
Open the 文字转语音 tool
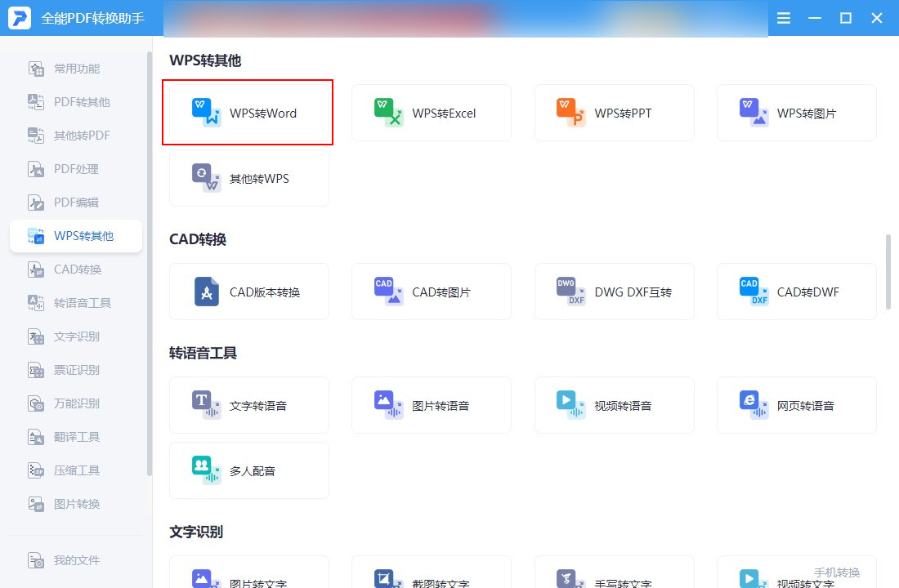tap(248, 405)
